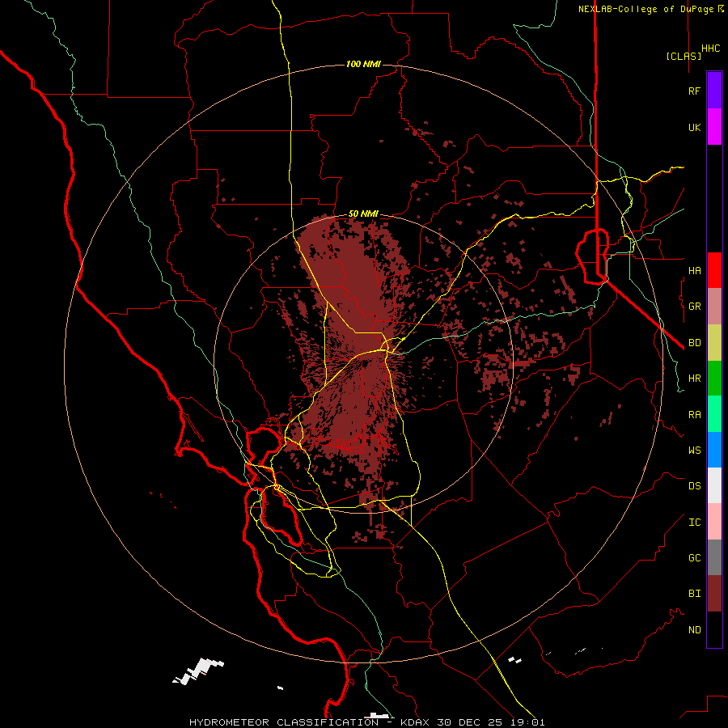Click the mint green RA legend swatch
The width and height of the screenshot is (728, 728).
[x=714, y=414]
